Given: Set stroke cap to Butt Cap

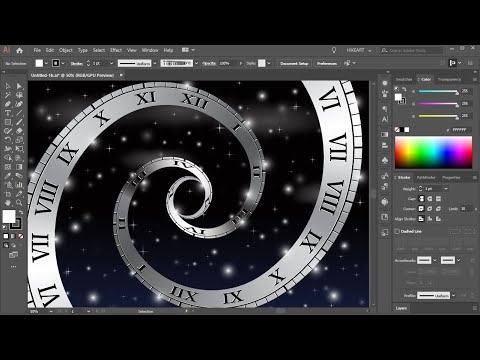Looking at the screenshot, I should pyautogui.click(x=421, y=199).
